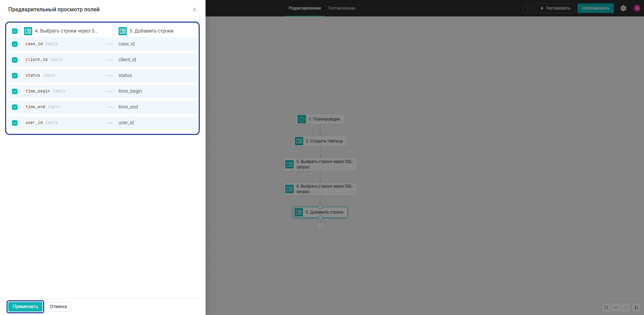The width and height of the screenshot is (644, 315).
Task: Click the fit-to-screen icon in canvas controls
Action: pyautogui.click(x=606, y=307)
